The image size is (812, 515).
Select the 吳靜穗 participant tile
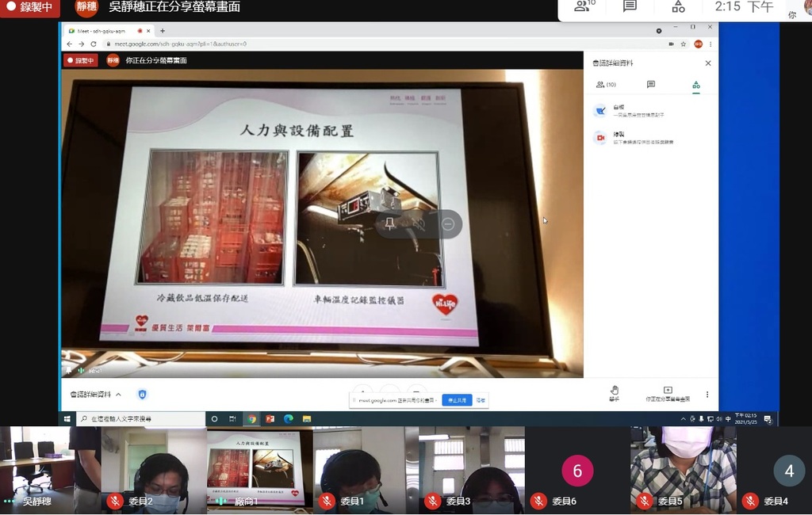tap(50, 470)
